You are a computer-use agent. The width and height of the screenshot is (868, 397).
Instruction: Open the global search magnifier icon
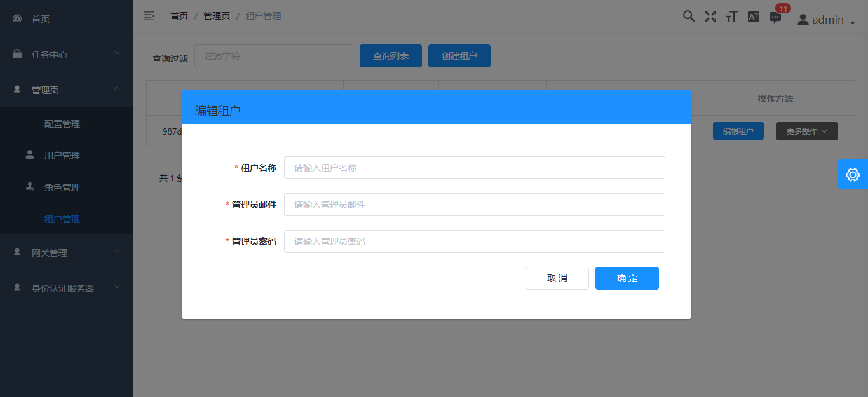[x=689, y=16]
